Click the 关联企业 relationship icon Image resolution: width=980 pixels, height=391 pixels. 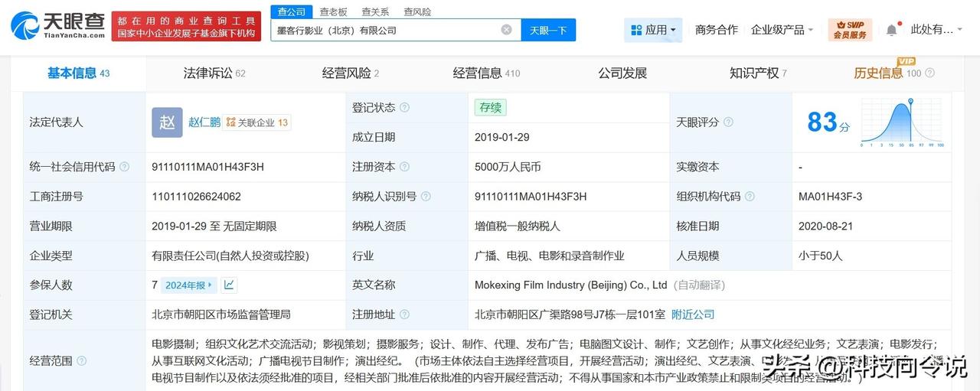click(230, 122)
